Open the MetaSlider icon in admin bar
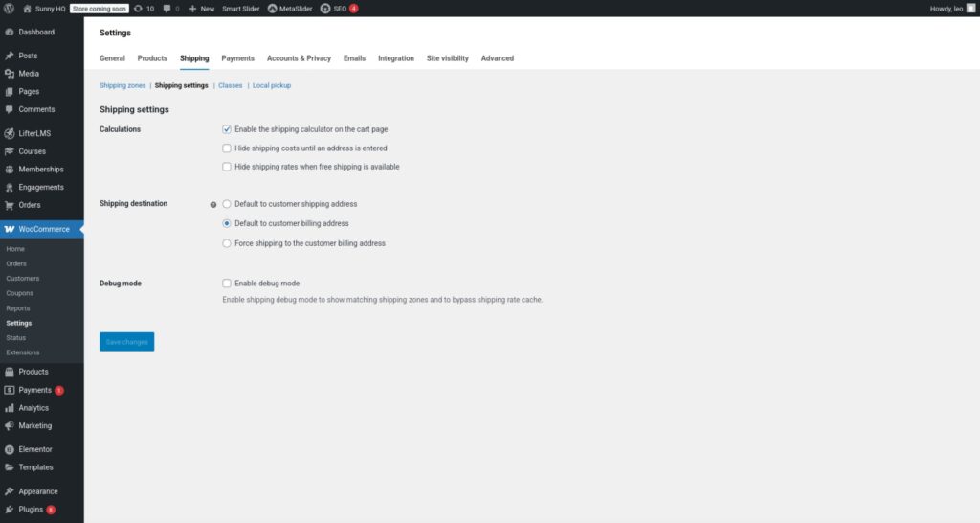Viewport: 980px width, 523px height. coord(272,9)
